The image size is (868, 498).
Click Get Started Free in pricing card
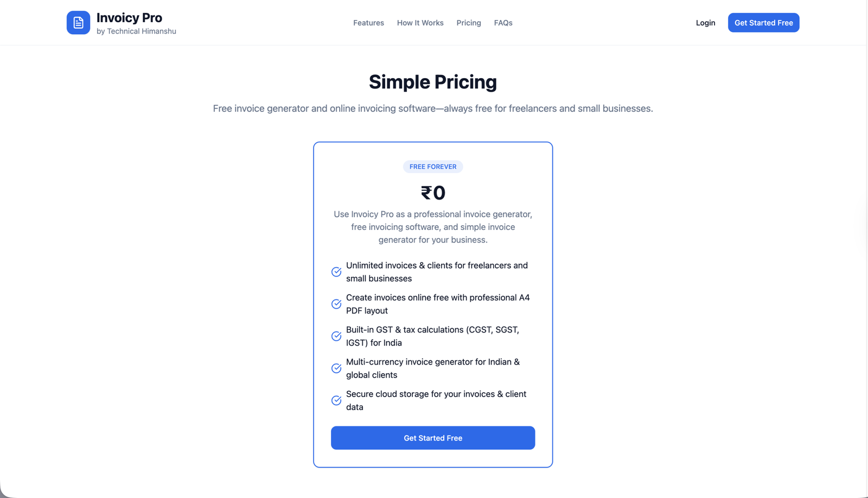click(433, 438)
